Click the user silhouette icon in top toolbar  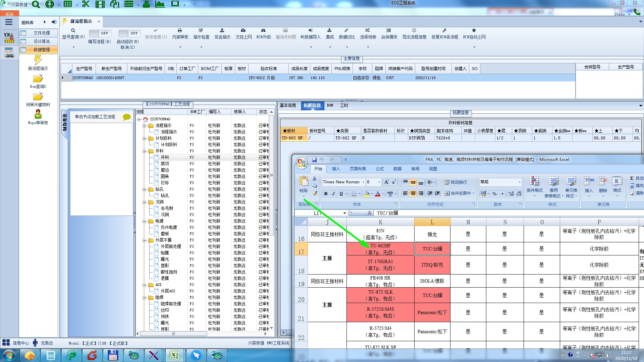[146, 4]
